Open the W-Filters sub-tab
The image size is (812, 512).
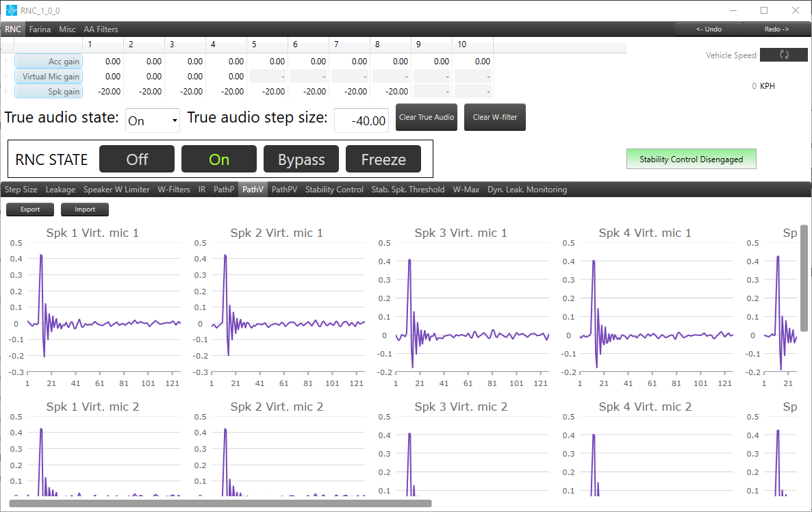click(174, 190)
